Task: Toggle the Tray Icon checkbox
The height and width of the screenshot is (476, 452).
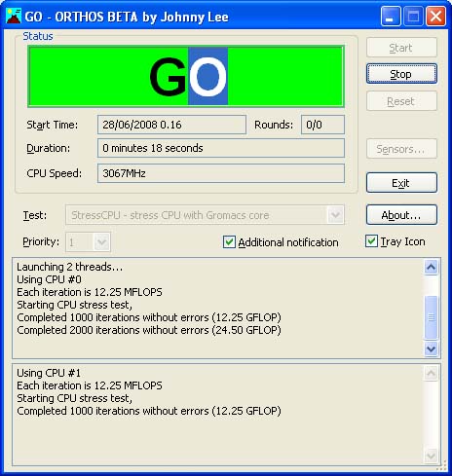Action: pos(371,241)
